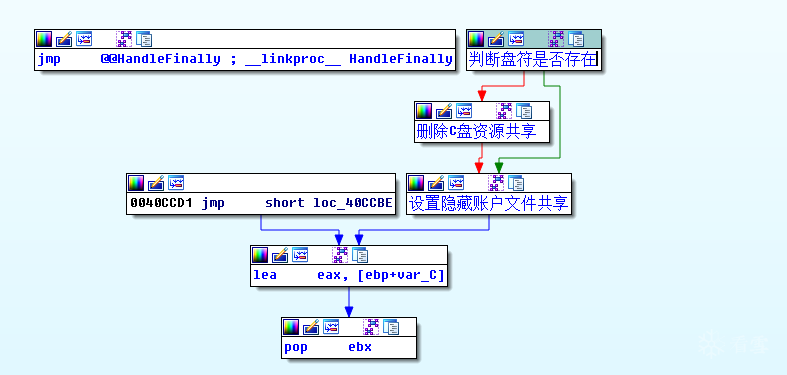This screenshot has width=787, height=375.
Task: Click pencil icon on 判断盘符是否存在 node
Action: (x=496, y=39)
